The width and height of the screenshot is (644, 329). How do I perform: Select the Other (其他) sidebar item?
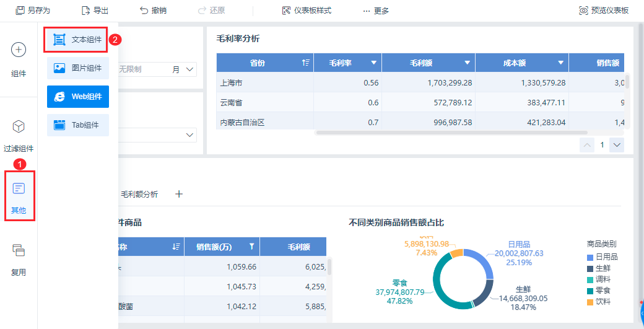click(x=19, y=188)
